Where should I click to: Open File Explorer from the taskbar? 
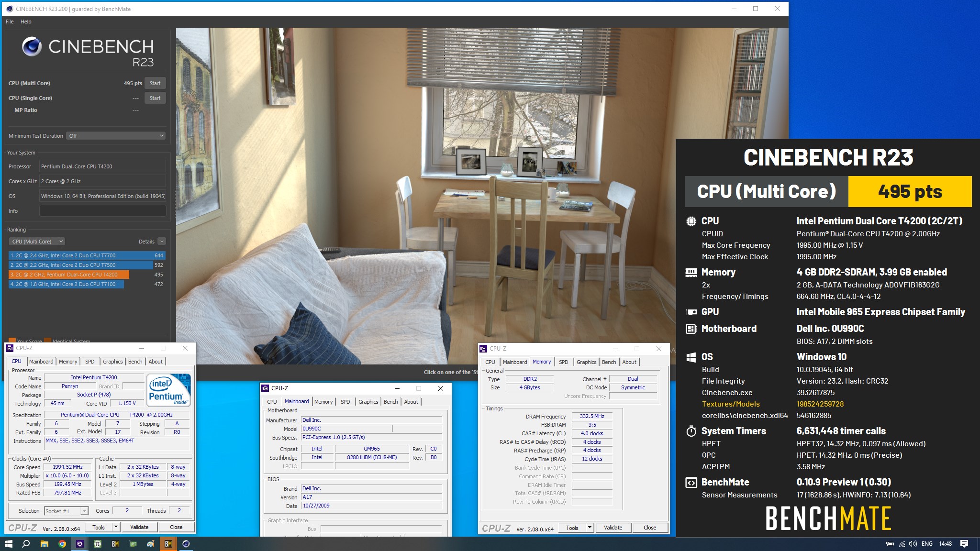pos(44,544)
